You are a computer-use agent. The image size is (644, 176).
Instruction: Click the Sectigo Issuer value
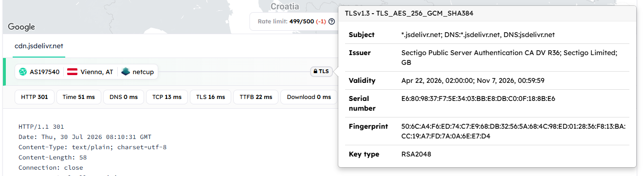coord(509,58)
